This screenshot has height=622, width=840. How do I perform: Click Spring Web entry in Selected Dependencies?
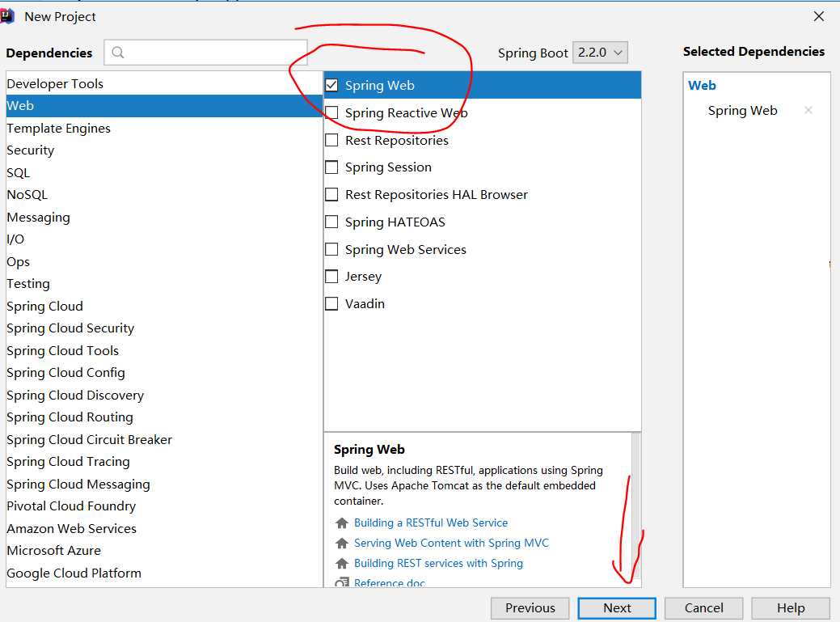coord(742,111)
